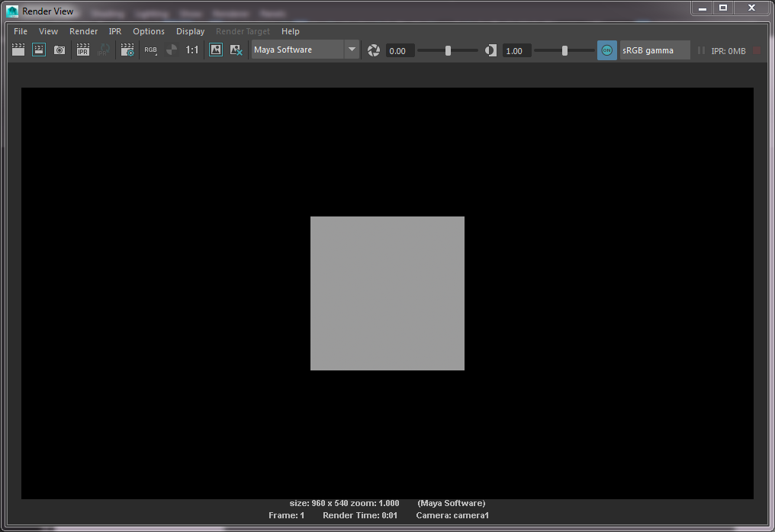This screenshot has height=532, width=775.
Task: Open the File menu
Action: 21,31
